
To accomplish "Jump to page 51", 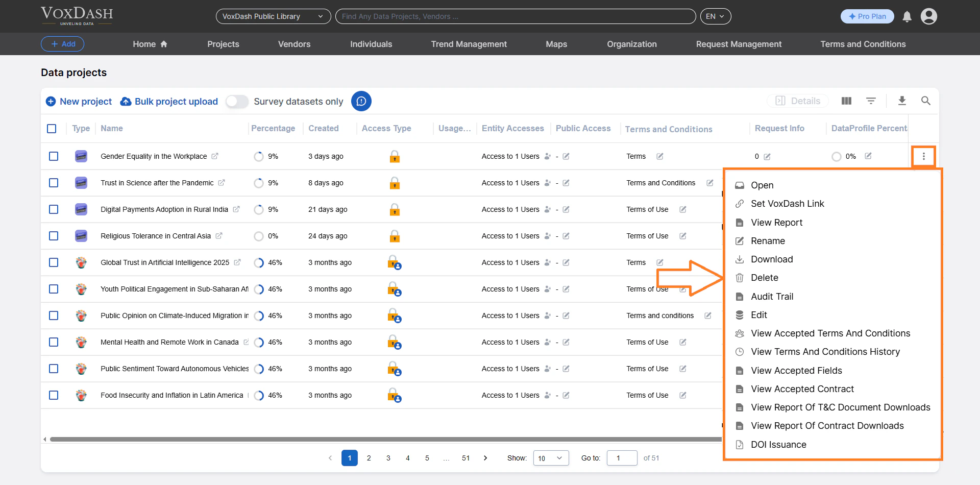I will (465, 458).
